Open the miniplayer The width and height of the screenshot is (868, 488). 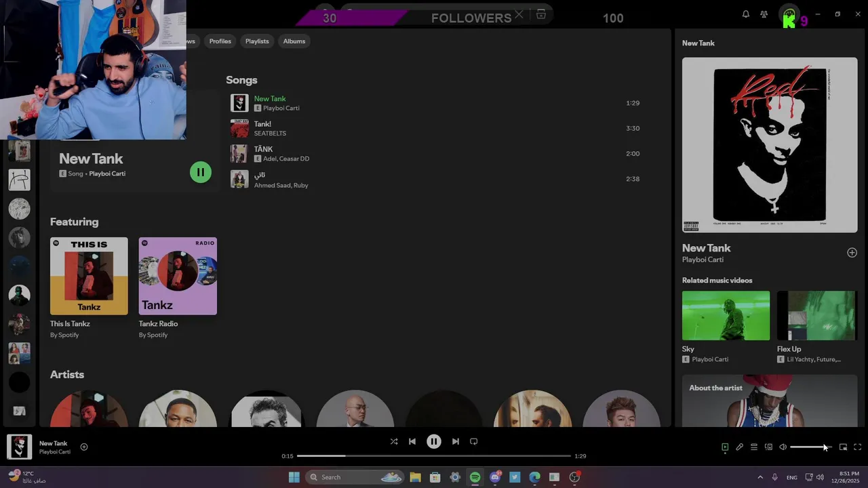tap(843, 447)
